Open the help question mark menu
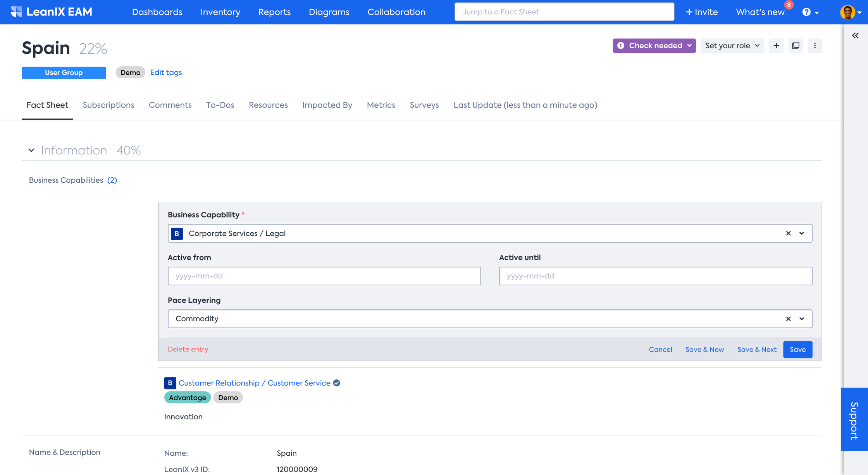This screenshot has width=868, height=475. (810, 12)
